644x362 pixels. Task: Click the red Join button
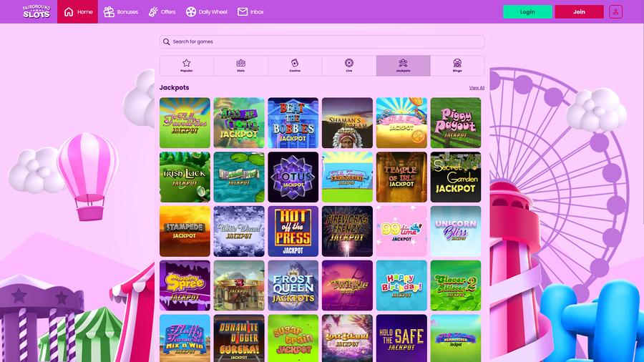[579, 12]
